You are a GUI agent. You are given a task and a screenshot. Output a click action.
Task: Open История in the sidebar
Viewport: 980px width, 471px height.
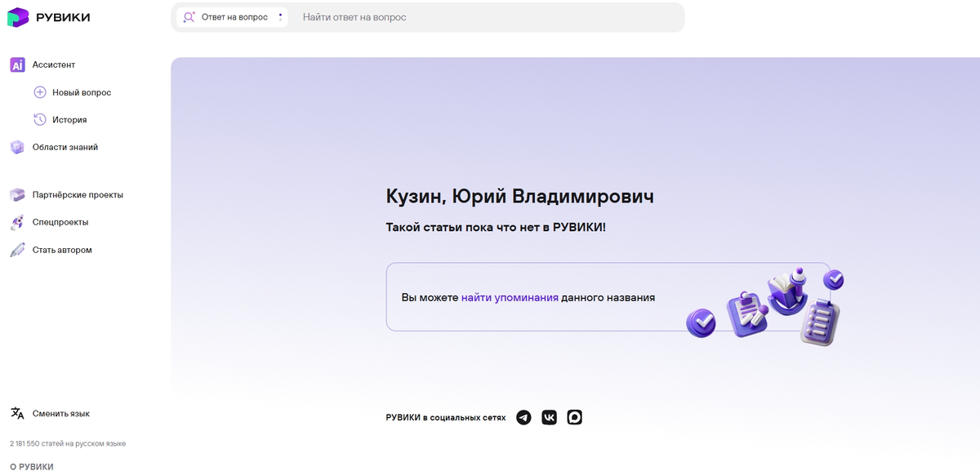[x=69, y=119]
